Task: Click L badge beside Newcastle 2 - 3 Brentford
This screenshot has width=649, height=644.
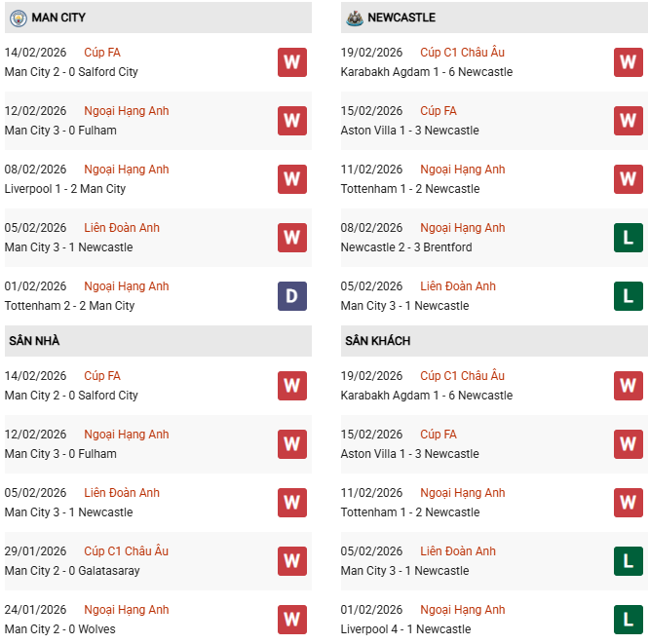Action: (629, 238)
